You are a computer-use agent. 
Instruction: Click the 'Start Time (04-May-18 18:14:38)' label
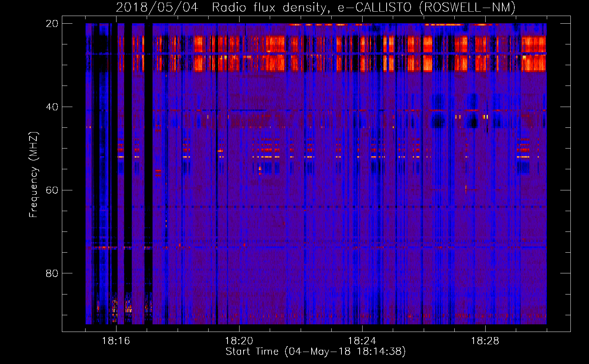(x=316, y=352)
